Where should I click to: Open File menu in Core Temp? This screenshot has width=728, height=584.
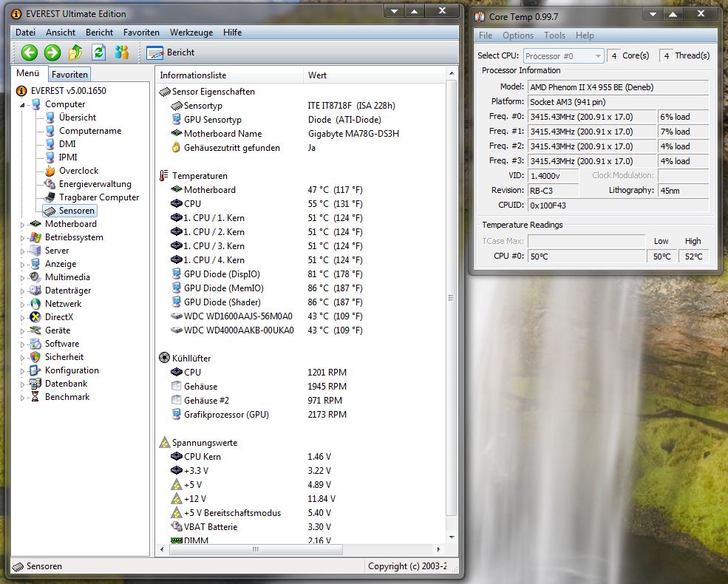click(x=486, y=35)
